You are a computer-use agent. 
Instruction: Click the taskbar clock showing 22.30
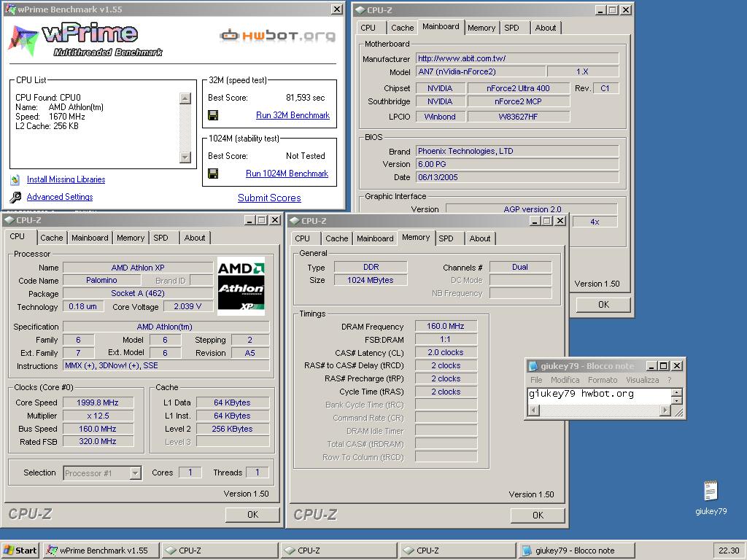tap(729, 551)
